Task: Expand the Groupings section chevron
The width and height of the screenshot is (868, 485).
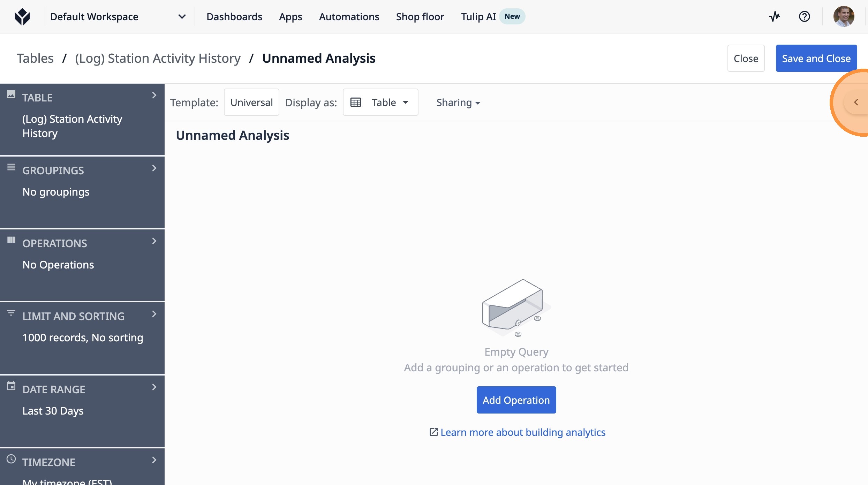Action: (x=154, y=168)
